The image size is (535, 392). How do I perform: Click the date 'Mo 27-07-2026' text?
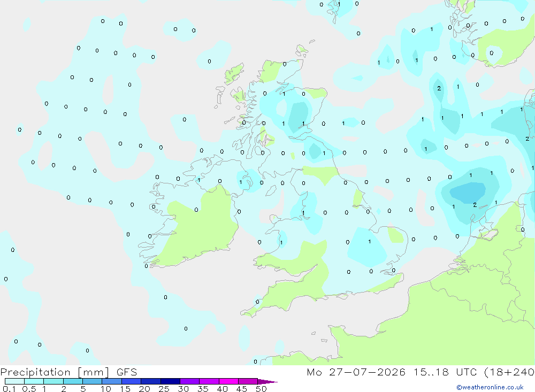click(356, 372)
